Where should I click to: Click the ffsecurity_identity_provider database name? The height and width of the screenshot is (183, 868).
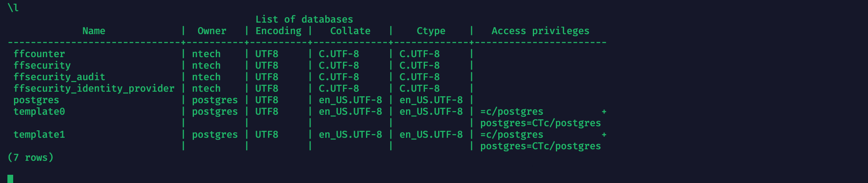pos(94,88)
